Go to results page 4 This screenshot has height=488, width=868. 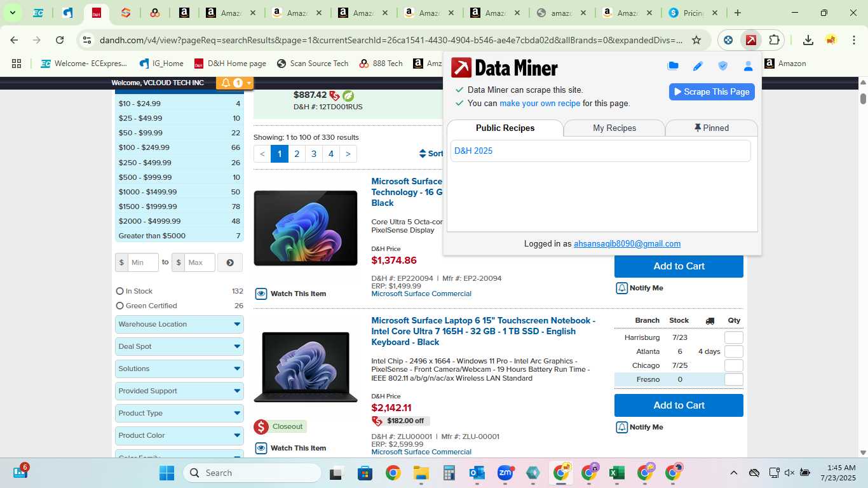click(331, 154)
